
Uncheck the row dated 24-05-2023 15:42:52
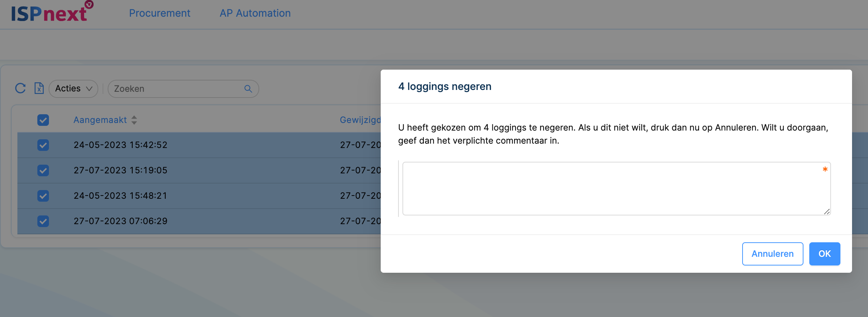click(43, 145)
